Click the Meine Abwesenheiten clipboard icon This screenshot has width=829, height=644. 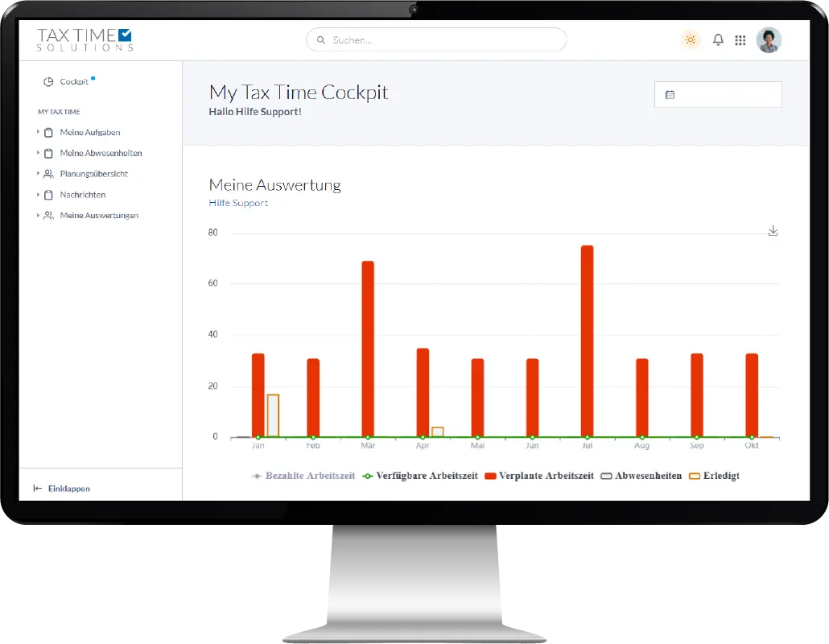point(48,153)
